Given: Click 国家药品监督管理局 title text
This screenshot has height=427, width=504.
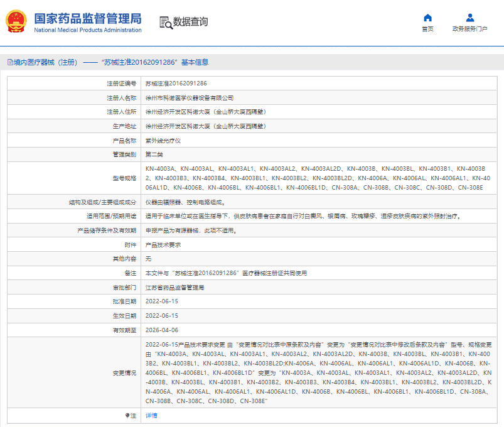Looking at the screenshot, I should tap(88, 19).
